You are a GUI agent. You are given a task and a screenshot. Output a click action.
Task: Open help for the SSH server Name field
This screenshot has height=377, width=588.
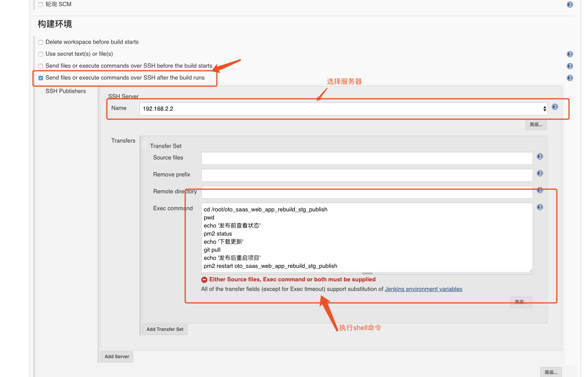[555, 107]
